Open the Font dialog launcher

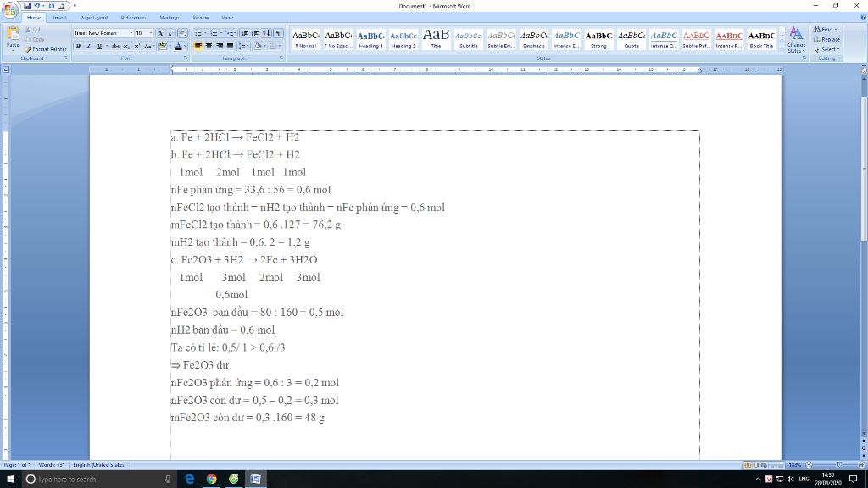[186, 58]
